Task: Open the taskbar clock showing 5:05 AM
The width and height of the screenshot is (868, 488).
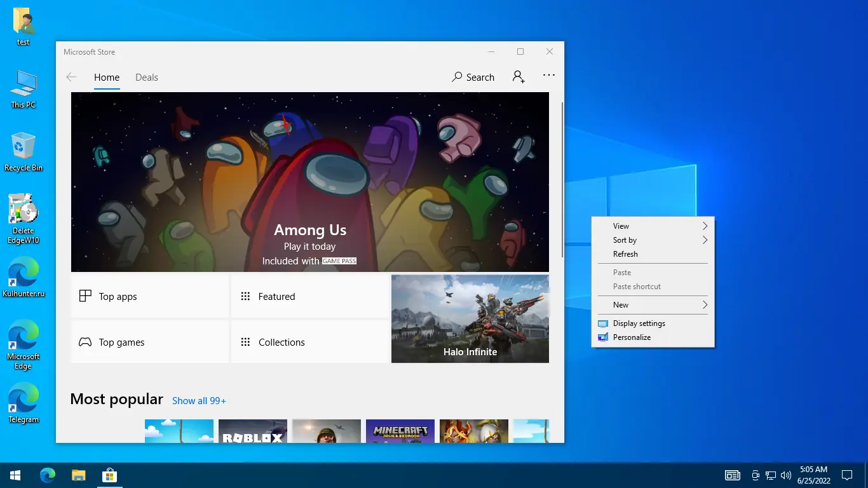Action: point(813,475)
